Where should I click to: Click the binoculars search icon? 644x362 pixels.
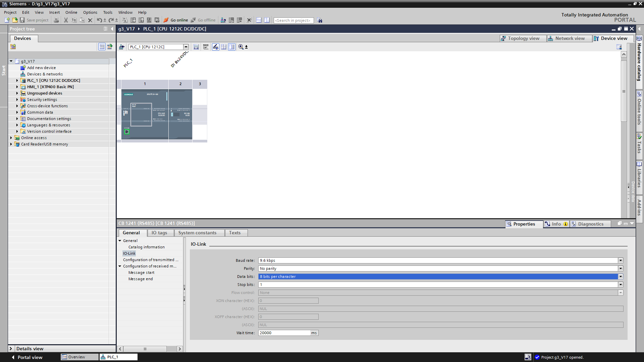pos(320,20)
